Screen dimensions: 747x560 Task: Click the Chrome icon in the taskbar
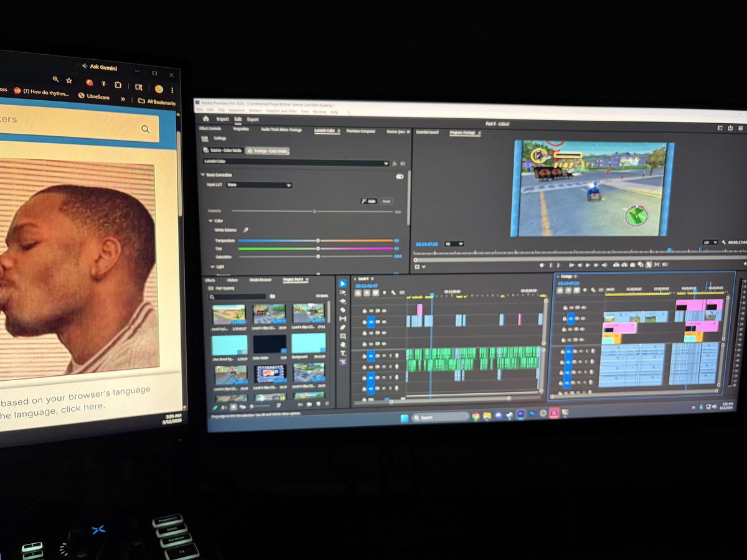point(476,416)
